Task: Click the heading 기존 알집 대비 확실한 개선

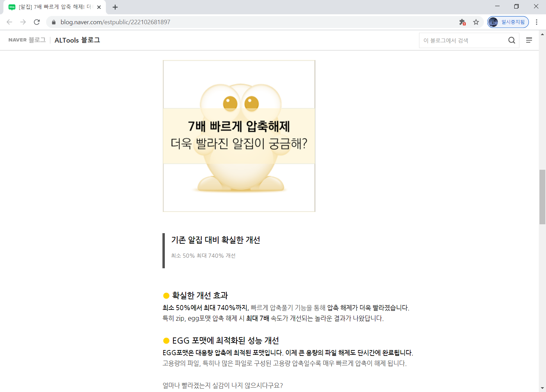Action: 216,240
